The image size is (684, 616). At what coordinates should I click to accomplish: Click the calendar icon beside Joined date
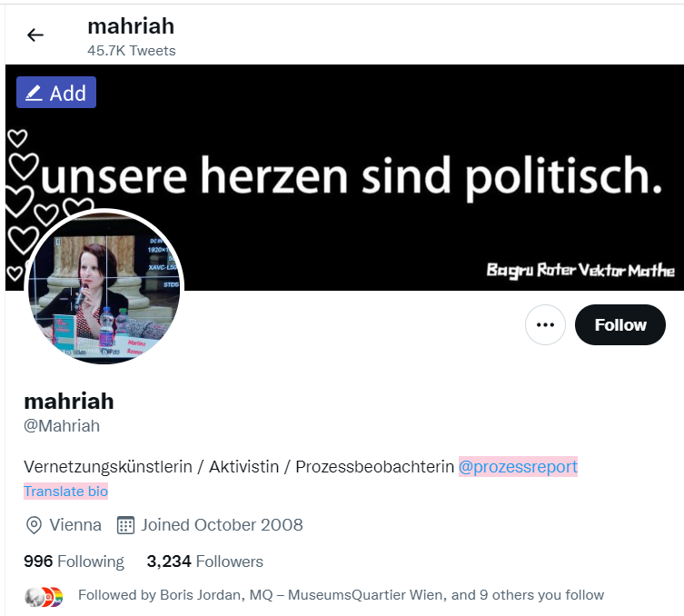(125, 525)
